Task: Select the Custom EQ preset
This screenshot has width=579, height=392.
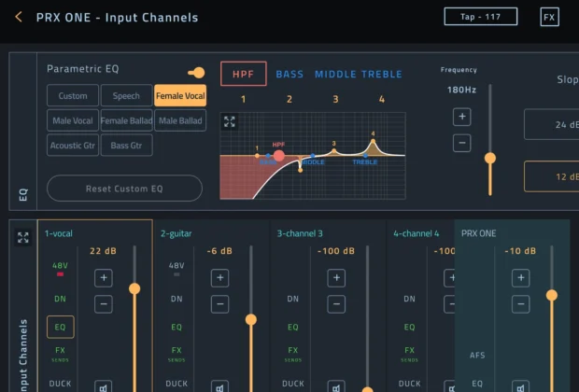Action: tap(73, 95)
